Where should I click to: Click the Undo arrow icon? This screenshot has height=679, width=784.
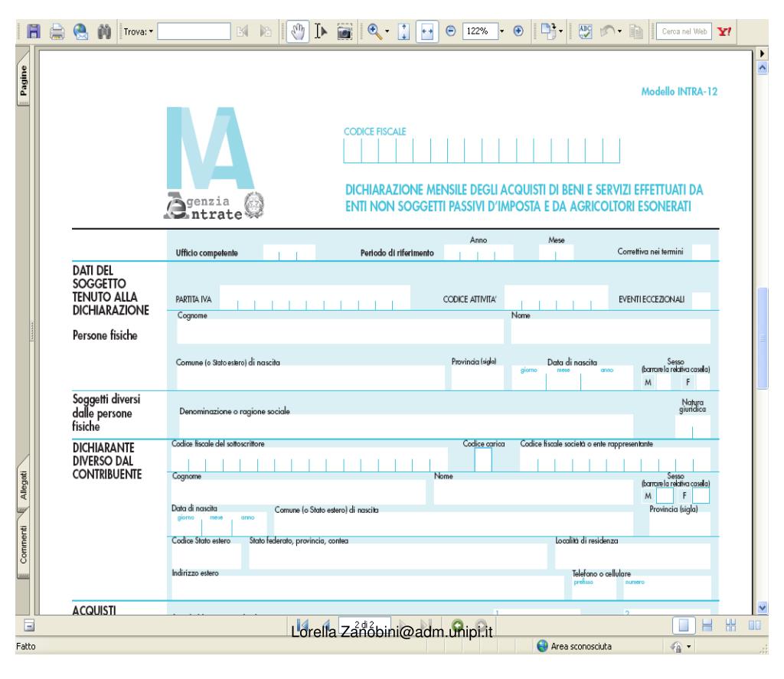pyautogui.click(x=607, y=31)
